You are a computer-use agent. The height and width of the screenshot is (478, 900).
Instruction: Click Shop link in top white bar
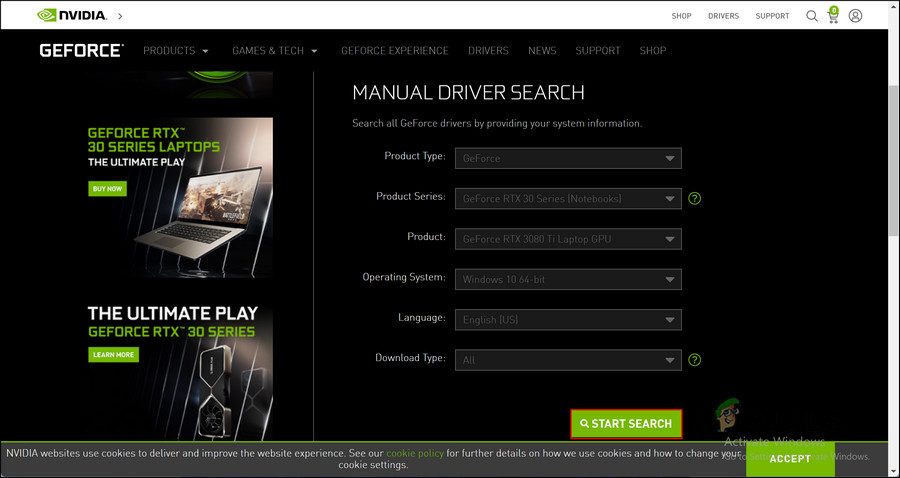click(681, 16)
